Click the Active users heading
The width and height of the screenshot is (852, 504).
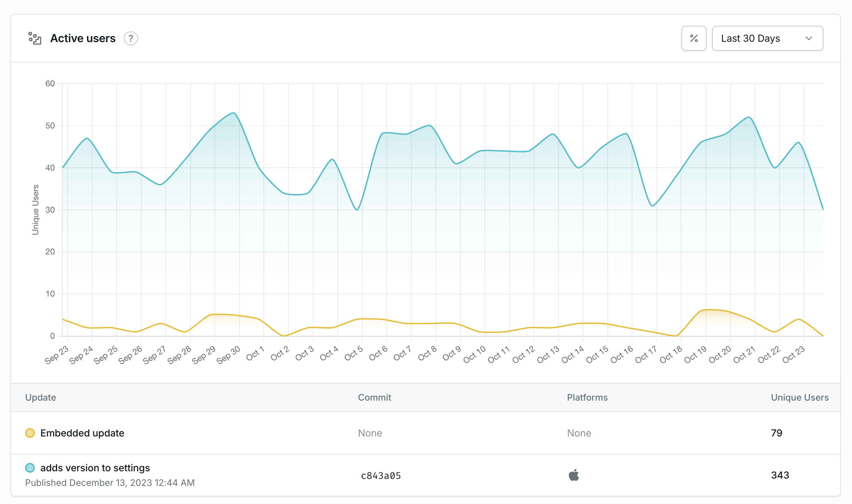coord(83,38)
